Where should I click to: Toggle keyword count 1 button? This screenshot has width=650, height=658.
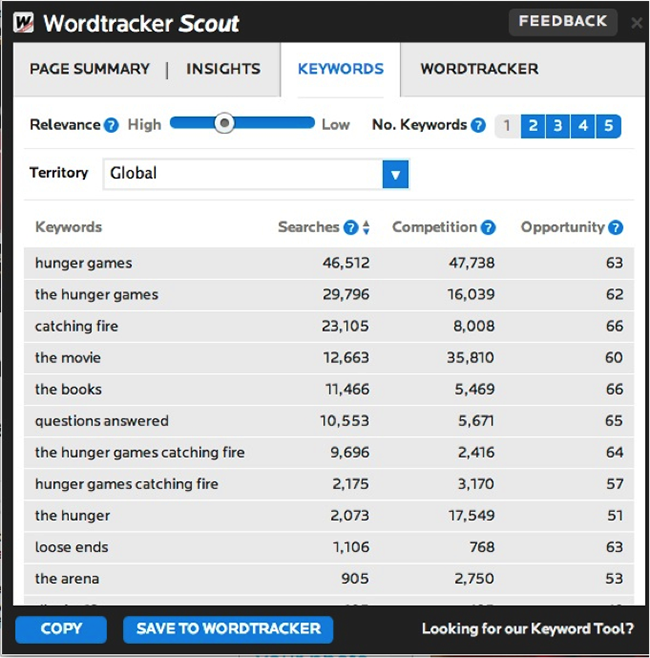507,126
